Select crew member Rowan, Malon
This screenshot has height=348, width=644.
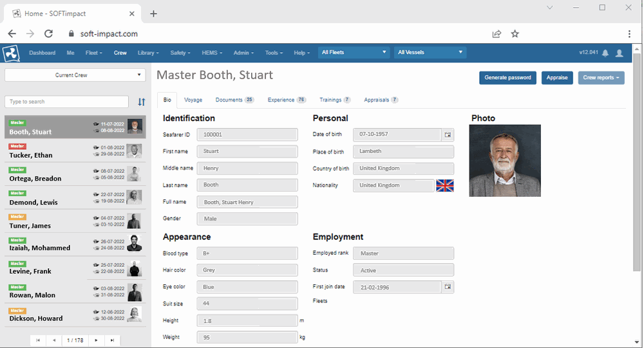point(75,292)
